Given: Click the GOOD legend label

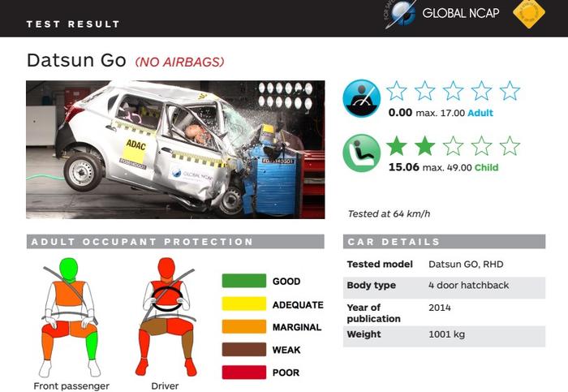Looking at the screenshot, I should click(x=286, y=282).
